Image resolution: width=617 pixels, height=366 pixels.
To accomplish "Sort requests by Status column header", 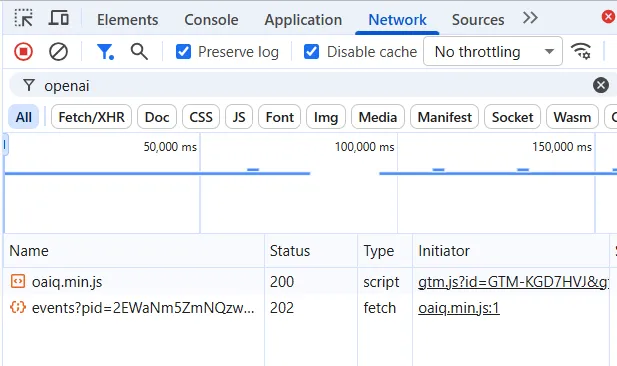I will click(x=290, y=251).
